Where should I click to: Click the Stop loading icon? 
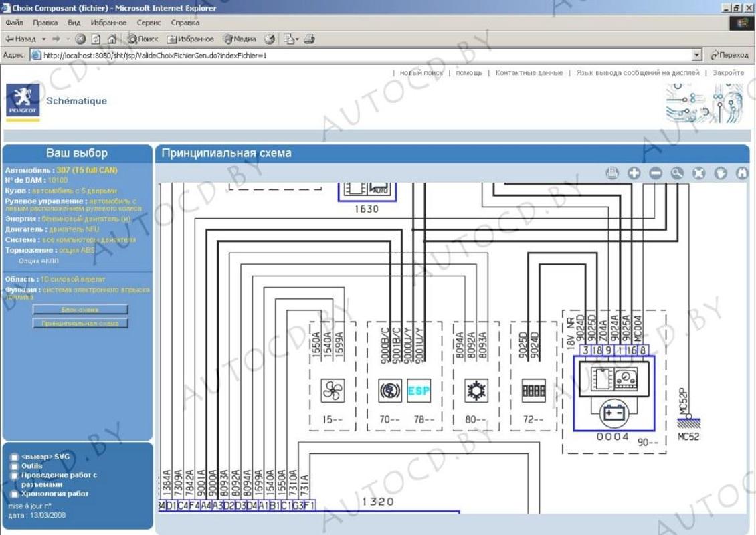(x=80, y=39)
